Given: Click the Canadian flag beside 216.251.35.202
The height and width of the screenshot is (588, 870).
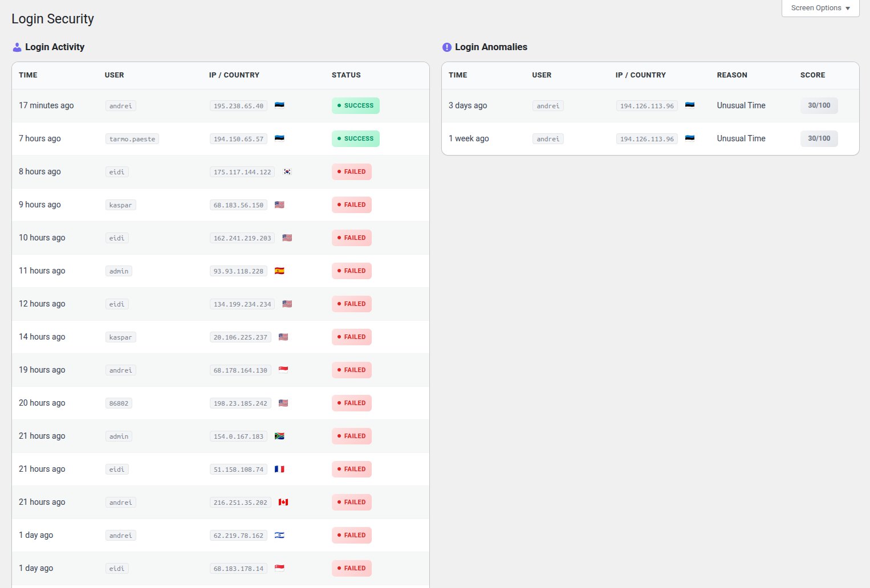Looking at the screenshot, I should tap(283, 502).
